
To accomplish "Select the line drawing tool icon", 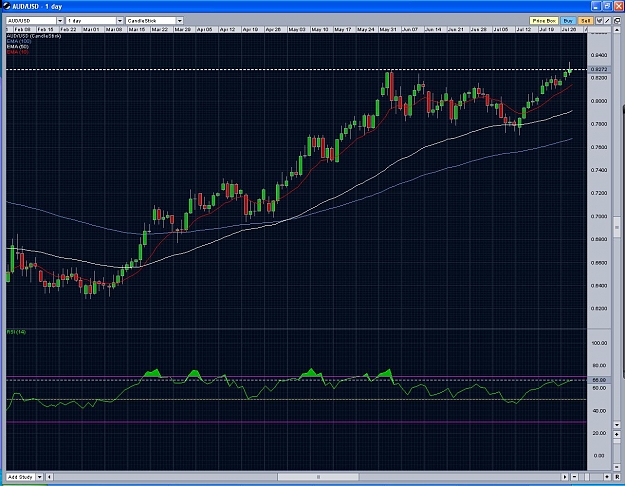I will pos(607,21).
